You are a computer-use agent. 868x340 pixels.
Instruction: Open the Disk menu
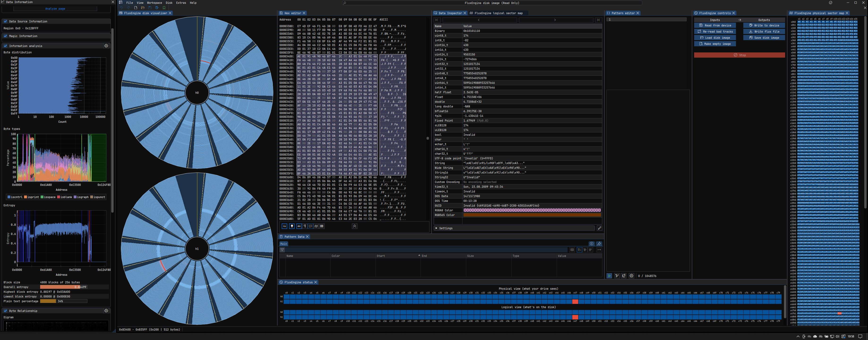click(169, 3)
